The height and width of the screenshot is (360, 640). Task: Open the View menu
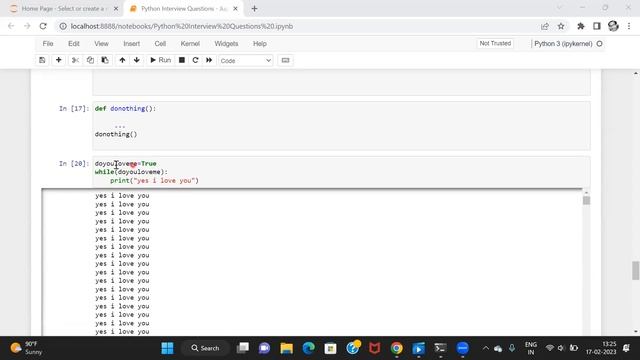point(101,44)
